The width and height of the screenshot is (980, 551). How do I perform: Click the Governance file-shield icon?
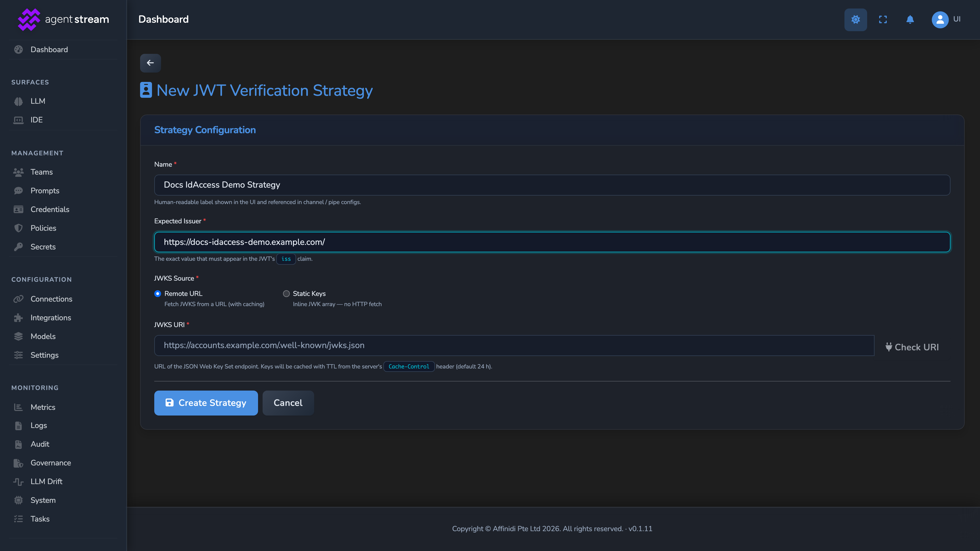tap(18, 463)
